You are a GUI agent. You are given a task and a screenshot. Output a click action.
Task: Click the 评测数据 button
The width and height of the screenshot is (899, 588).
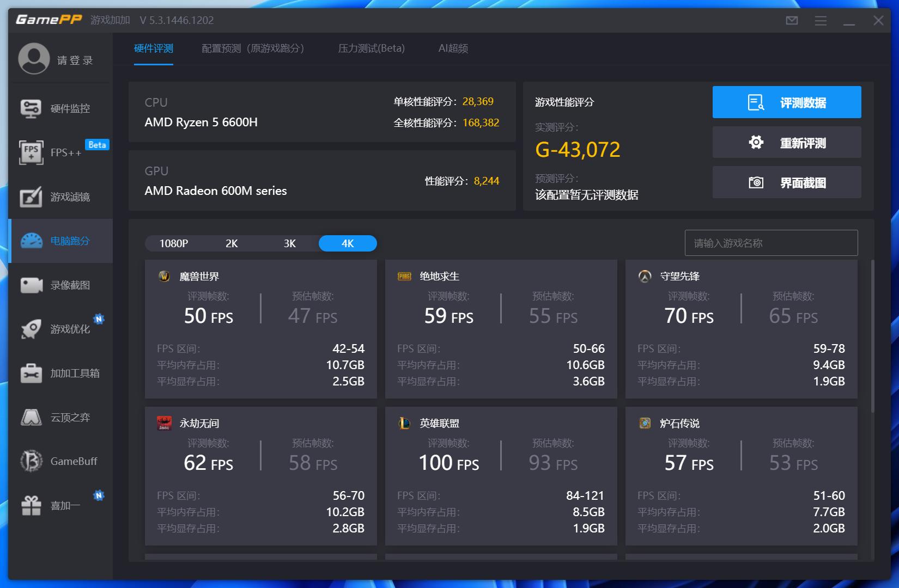pos(786,102)
